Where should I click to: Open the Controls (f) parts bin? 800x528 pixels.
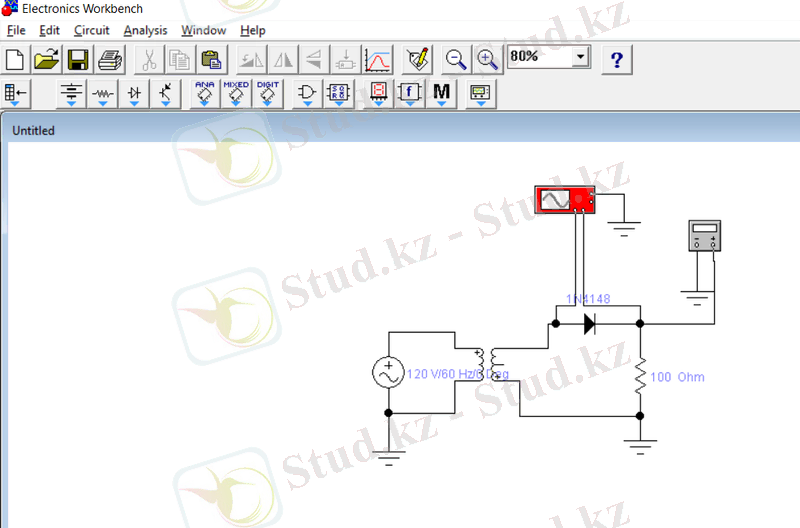point(409,94)
